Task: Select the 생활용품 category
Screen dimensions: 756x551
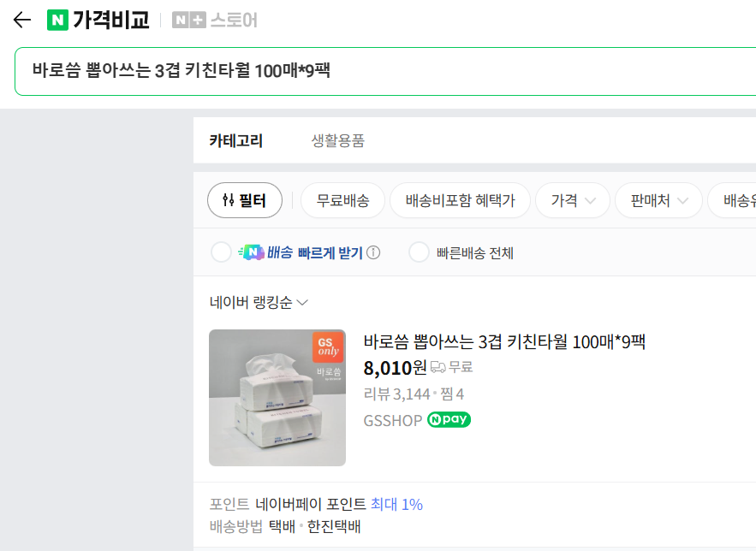Action: pos(337,141)
